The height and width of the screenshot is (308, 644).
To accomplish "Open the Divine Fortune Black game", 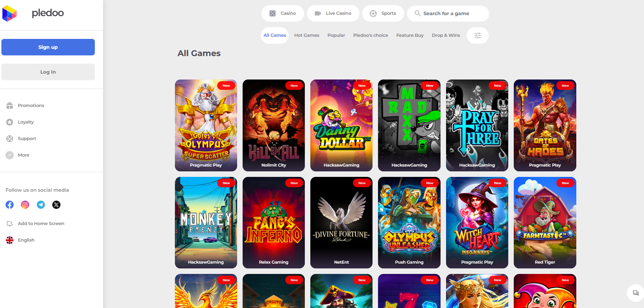I will click(341, 223).
